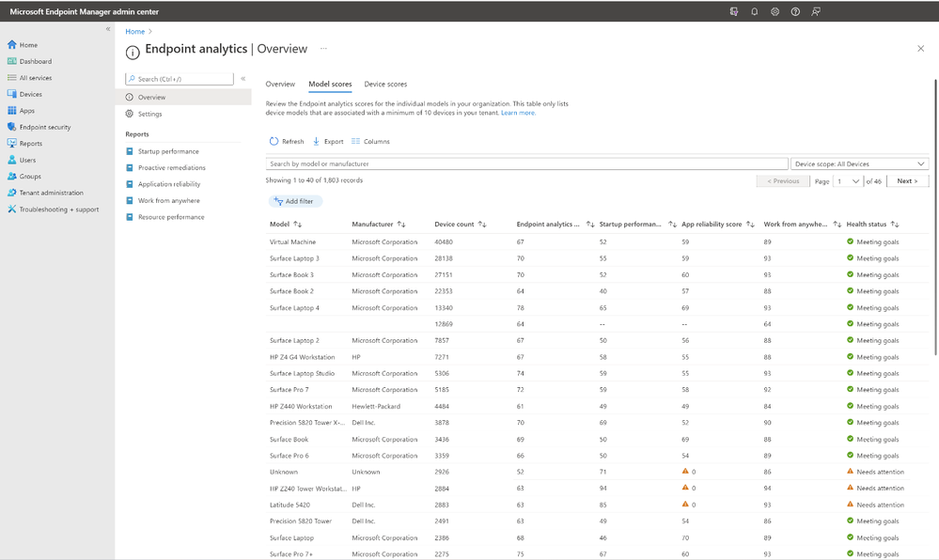The image size is (939, 560).
Task: Open Application reliability report icon
Action: 130,184
